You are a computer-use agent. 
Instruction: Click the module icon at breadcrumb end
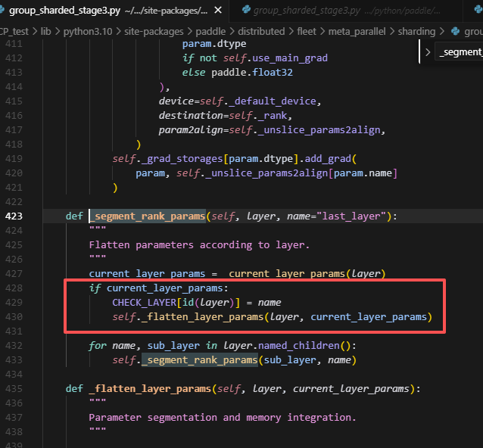pyautogui.click(x=455, y=32)
